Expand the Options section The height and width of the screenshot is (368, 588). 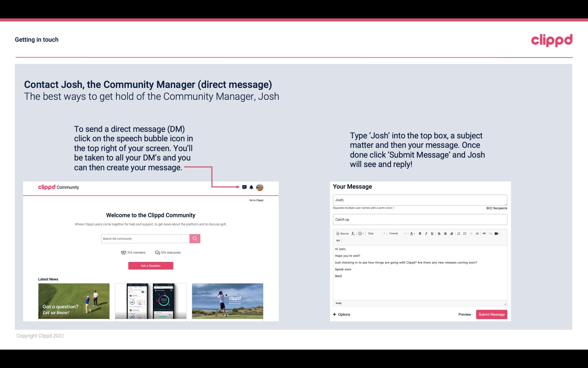point(341,314)
